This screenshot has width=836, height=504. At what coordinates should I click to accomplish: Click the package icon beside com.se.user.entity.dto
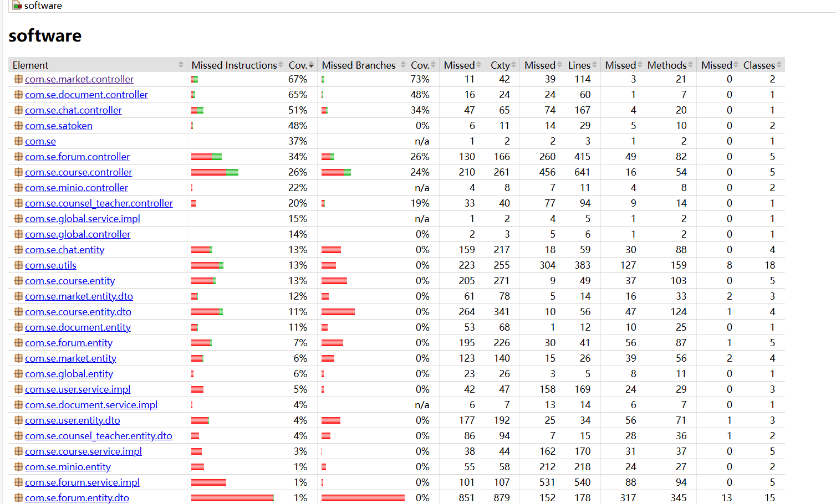(x=18, y=420)
